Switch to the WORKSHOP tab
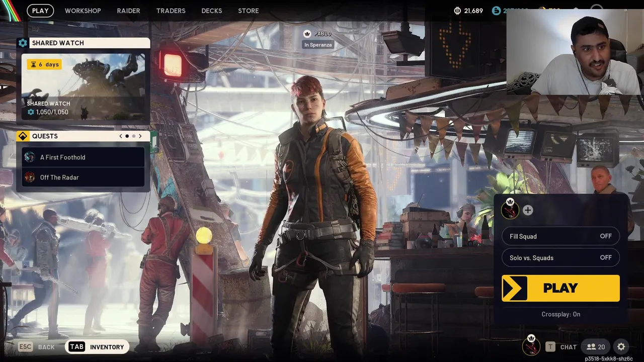 (83, 11)
